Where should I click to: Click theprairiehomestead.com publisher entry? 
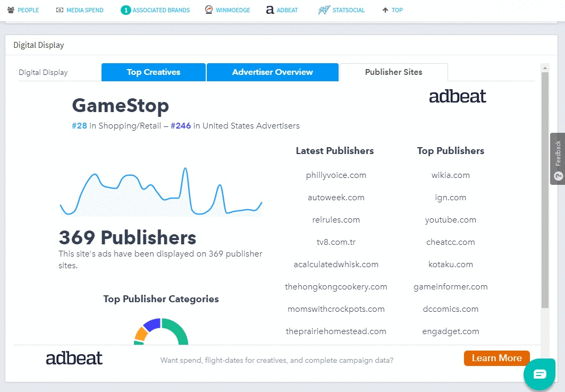point(336,331)
